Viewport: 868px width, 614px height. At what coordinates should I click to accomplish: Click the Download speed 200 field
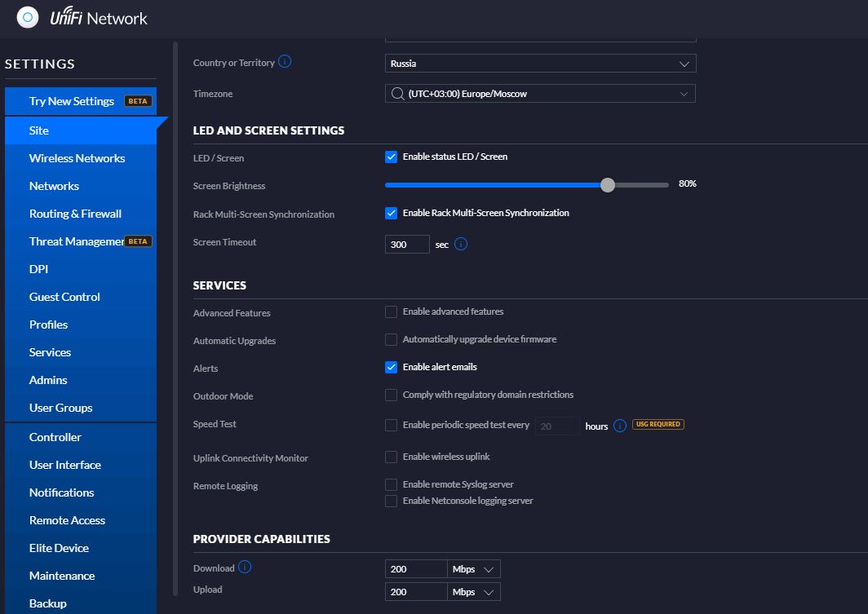tap(416, 569)
